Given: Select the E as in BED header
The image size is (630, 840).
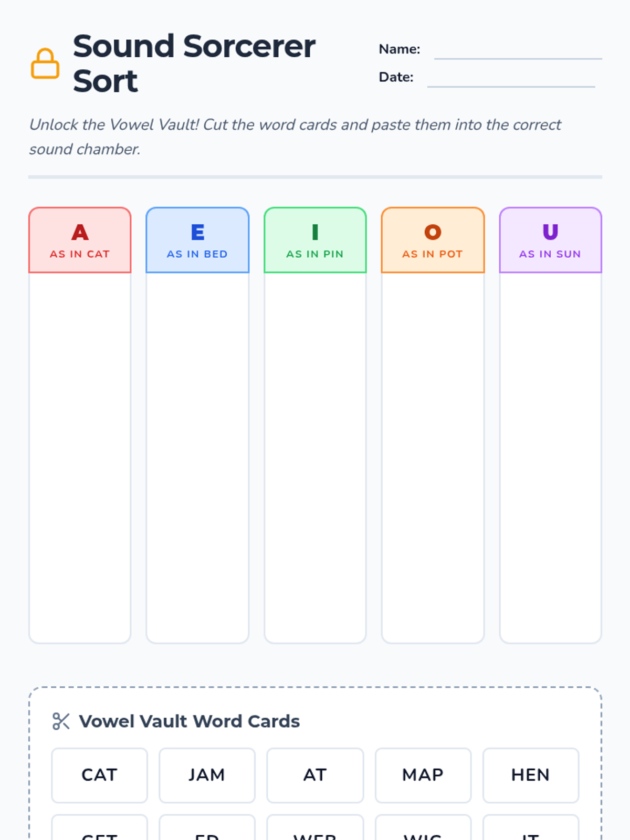Looking at the screenshot, I should coord(197,240).
